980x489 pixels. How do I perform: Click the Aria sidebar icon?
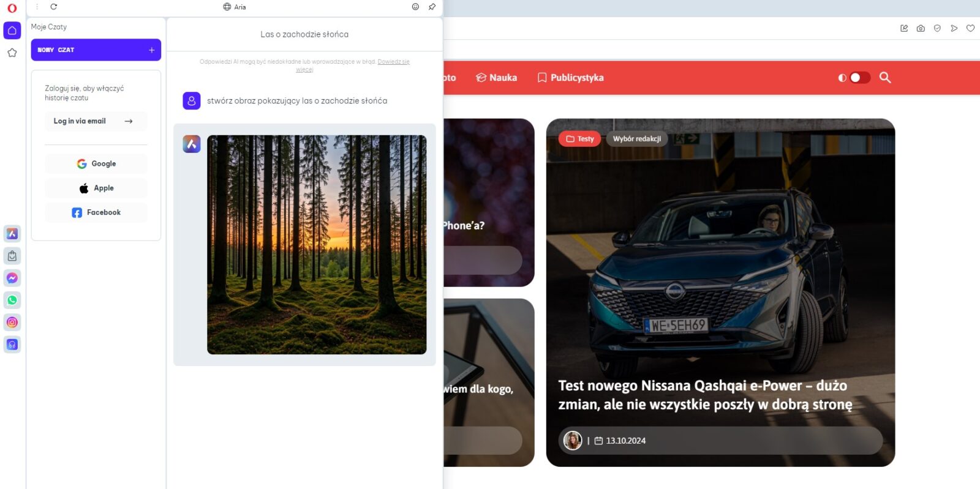(x=12, y=234)
